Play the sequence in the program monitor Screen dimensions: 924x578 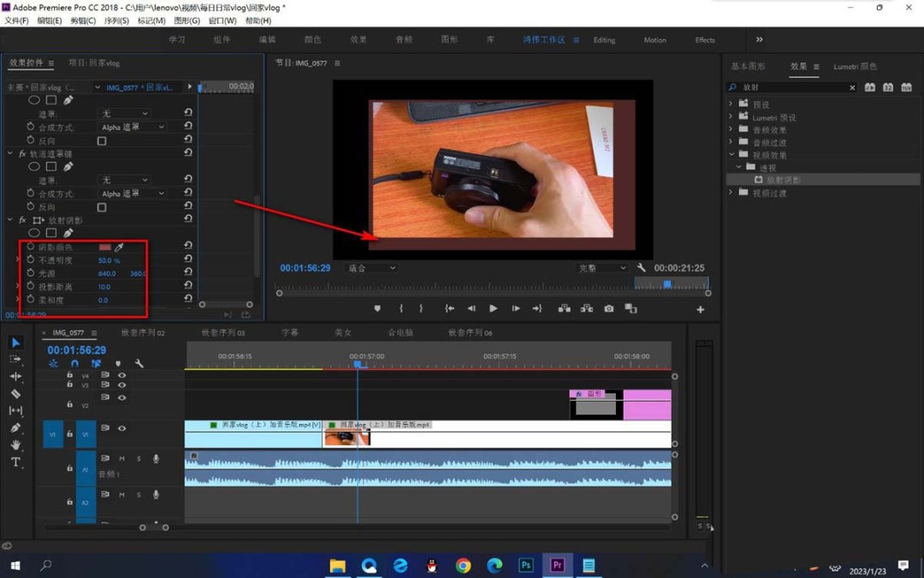tap(494, 308)
